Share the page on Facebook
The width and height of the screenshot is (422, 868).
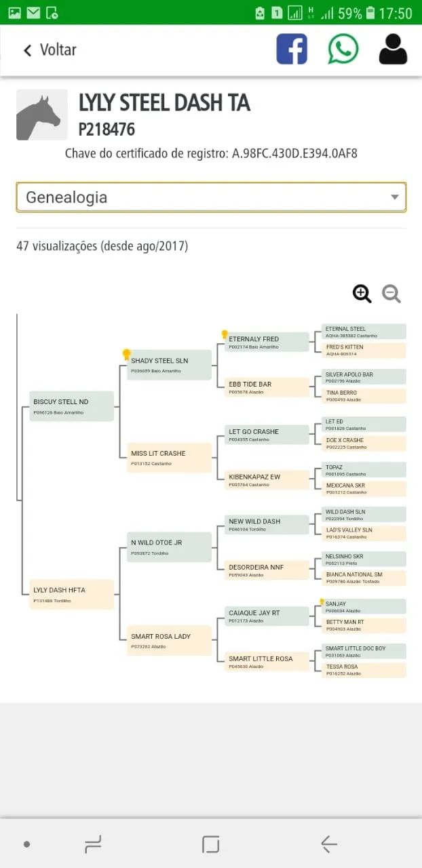[x=292, y=50]
